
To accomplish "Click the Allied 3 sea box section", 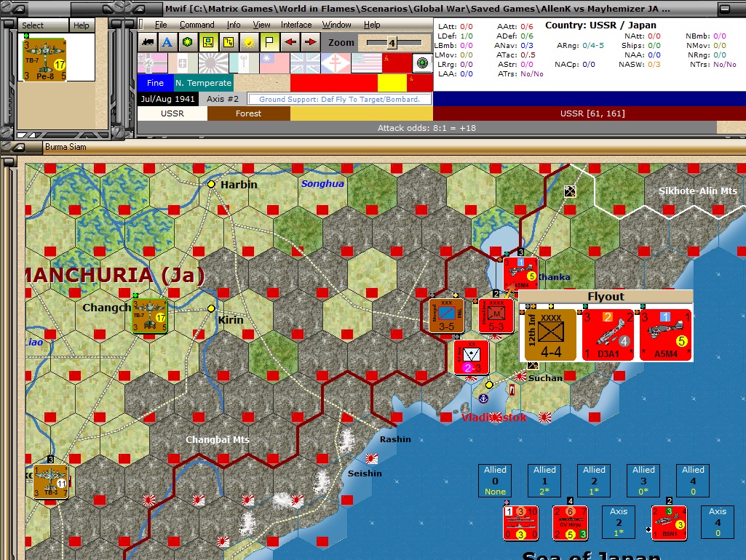I will [643, 481].
